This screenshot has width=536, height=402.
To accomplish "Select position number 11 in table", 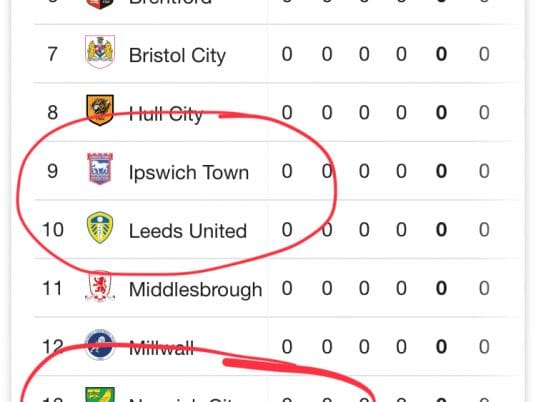I will (x=52, y=288).
